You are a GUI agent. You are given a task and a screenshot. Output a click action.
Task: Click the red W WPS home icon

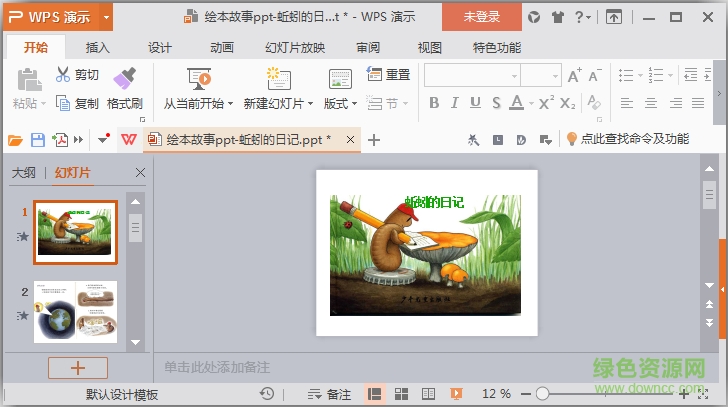[129, 139]
